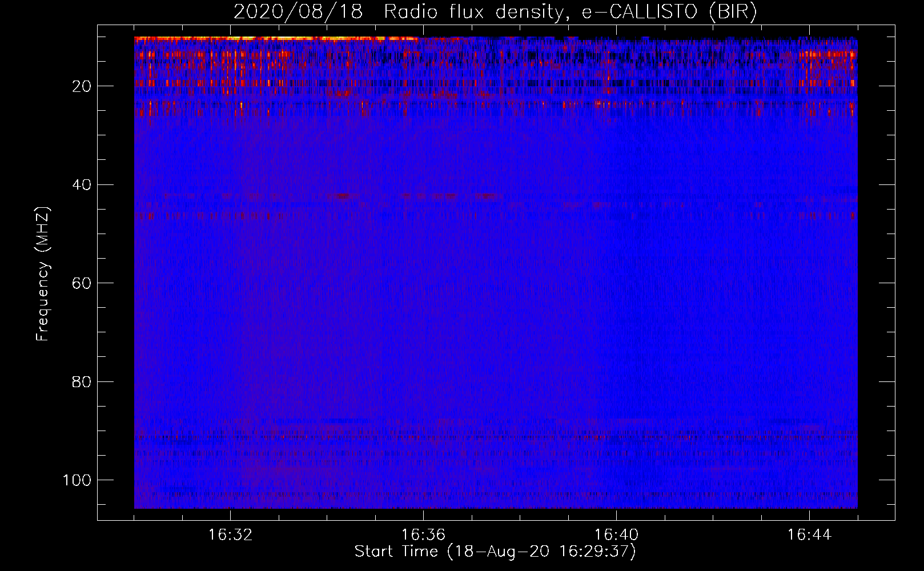
Task: Click the plot title "Radio flux density, e-CALLISTO (BIR)"
Action: pos(570,11)
